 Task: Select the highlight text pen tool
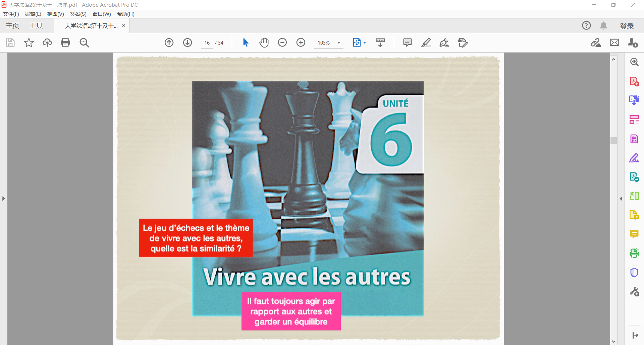pos(426,43)
